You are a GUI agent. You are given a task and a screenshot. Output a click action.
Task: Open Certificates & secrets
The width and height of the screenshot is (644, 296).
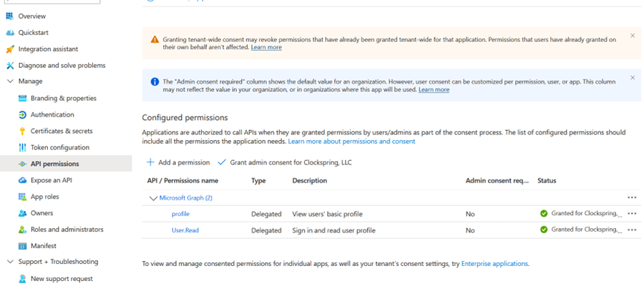(62, 131)
